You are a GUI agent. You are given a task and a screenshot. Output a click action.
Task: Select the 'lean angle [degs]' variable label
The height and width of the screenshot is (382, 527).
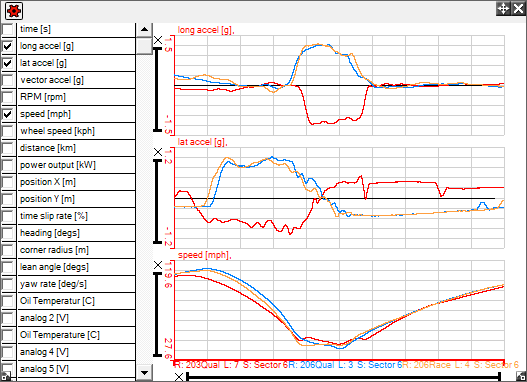[x=54, y=267]
